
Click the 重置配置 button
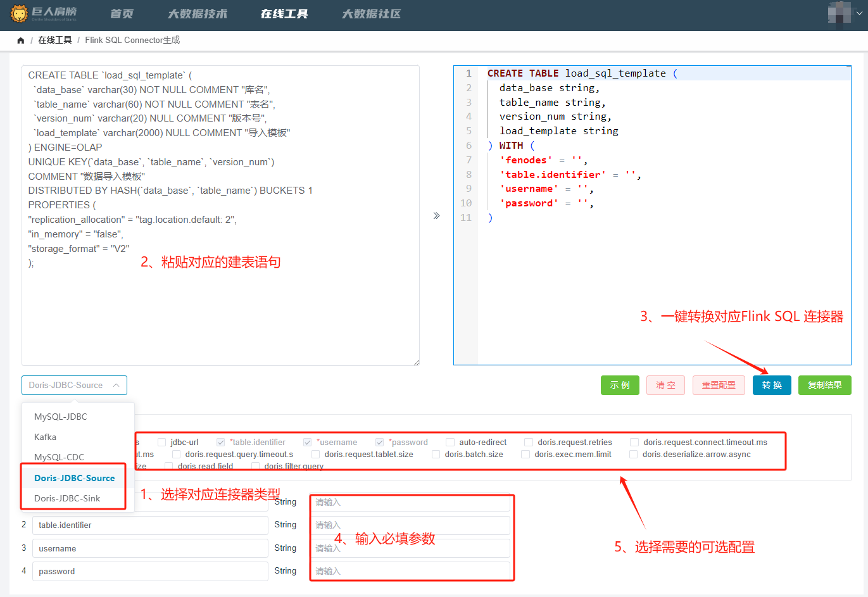719,385
